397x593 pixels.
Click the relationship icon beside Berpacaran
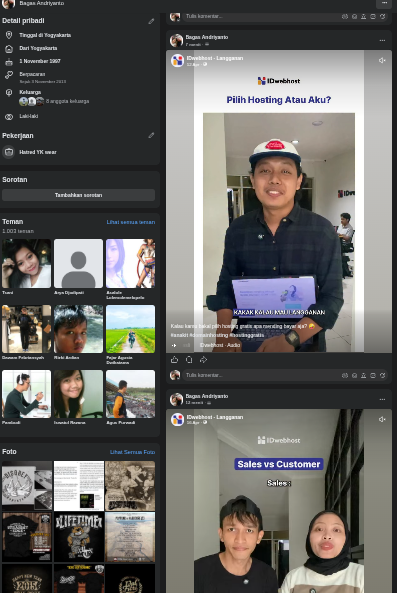coord(9,75)
